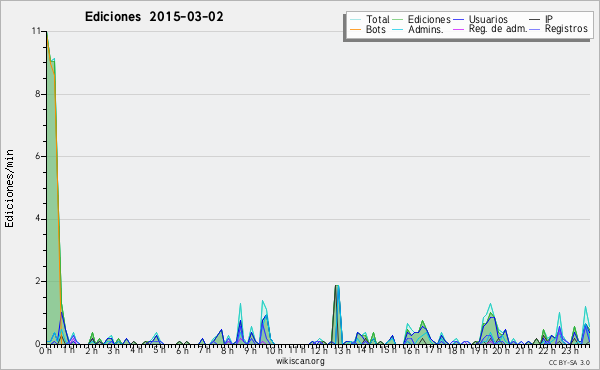Viewport: 600px width, 370px height.
Task: Click the light cyan Total legend line
Action: [355, 20]
